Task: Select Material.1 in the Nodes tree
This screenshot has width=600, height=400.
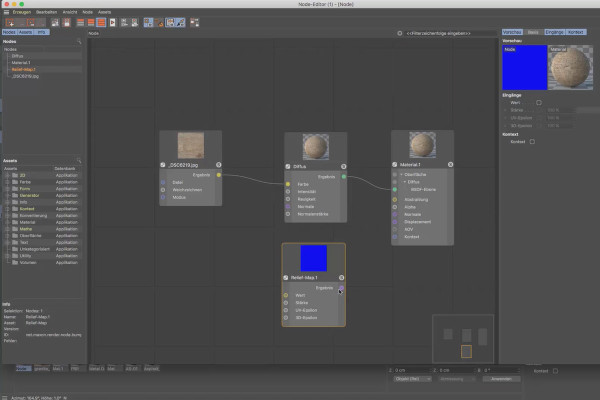Action: [x=21, y=63]
